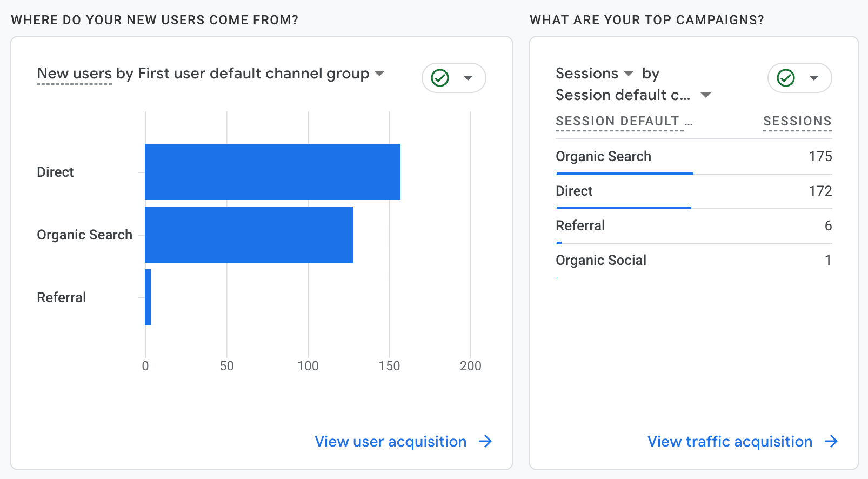The image size is (868, 479).
Task: Open status dropdown arrow in New users card
Action: click(468, 78)
